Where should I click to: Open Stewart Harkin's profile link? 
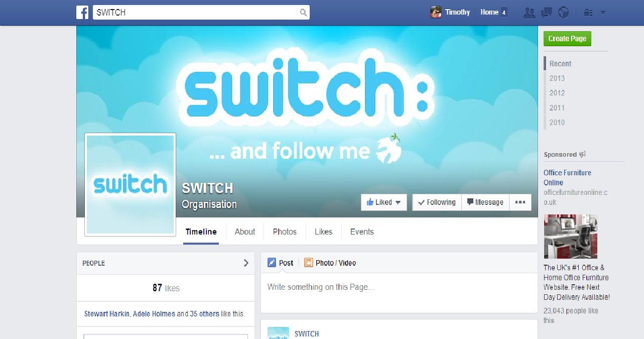(107, 314)
